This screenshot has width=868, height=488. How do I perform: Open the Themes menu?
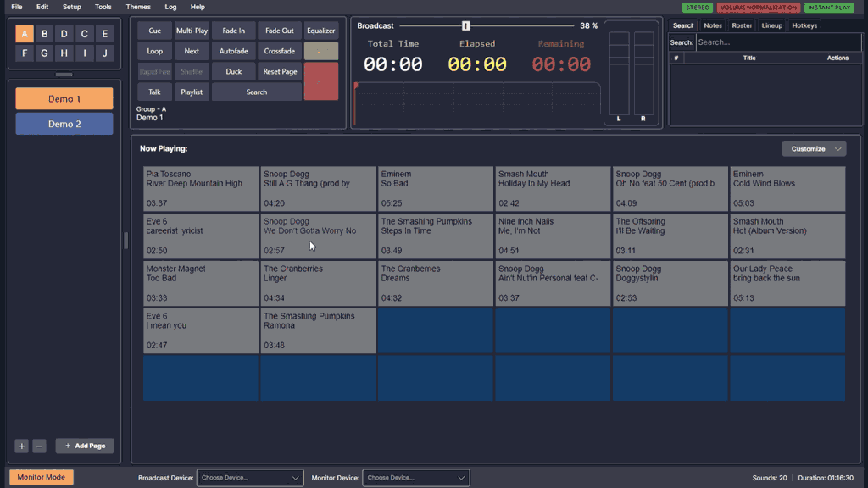tap(138, 7)
